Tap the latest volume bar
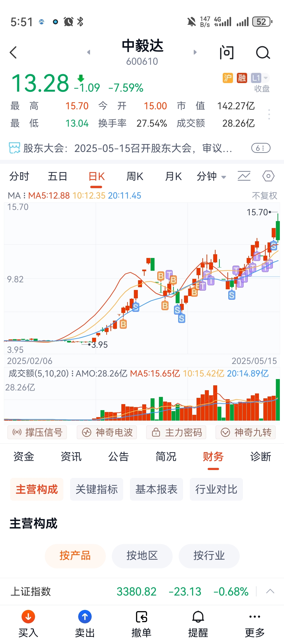This screenshot has height=644, width=284. [x=278, y=400]
